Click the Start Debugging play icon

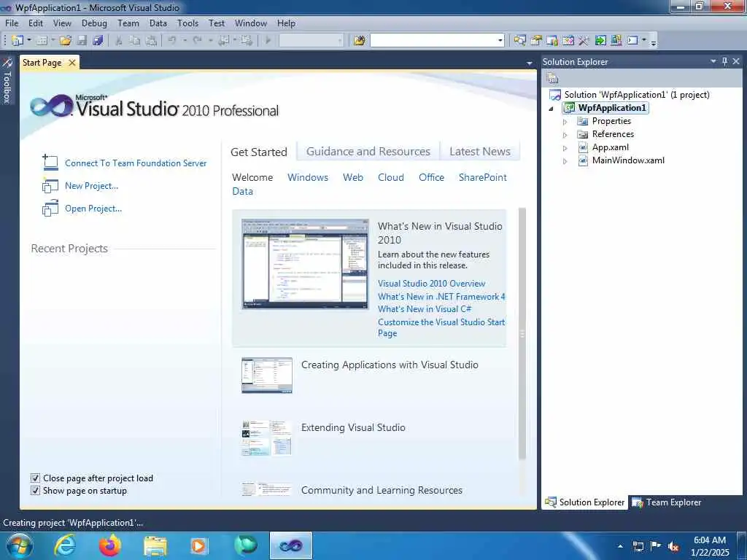coord(268,41)
